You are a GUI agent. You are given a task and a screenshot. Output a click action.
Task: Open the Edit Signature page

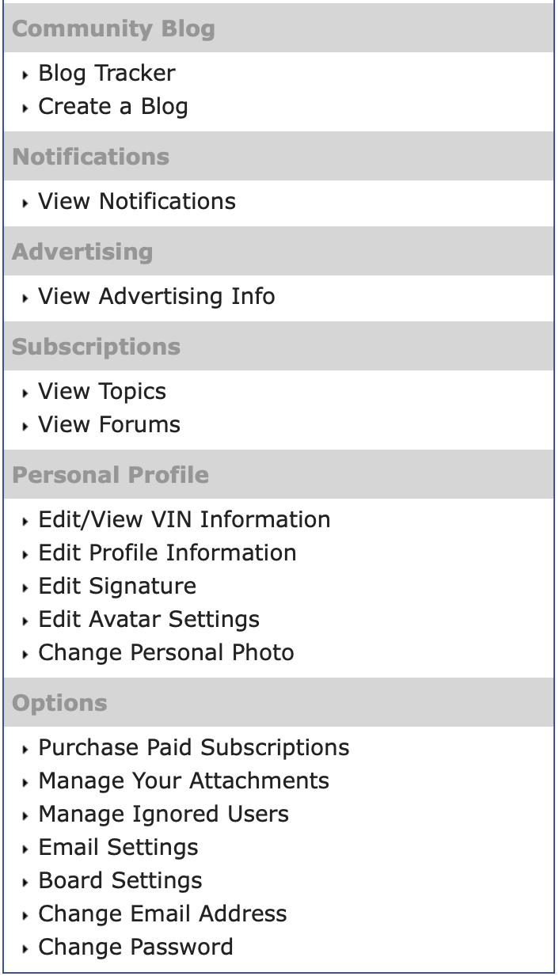117,587
